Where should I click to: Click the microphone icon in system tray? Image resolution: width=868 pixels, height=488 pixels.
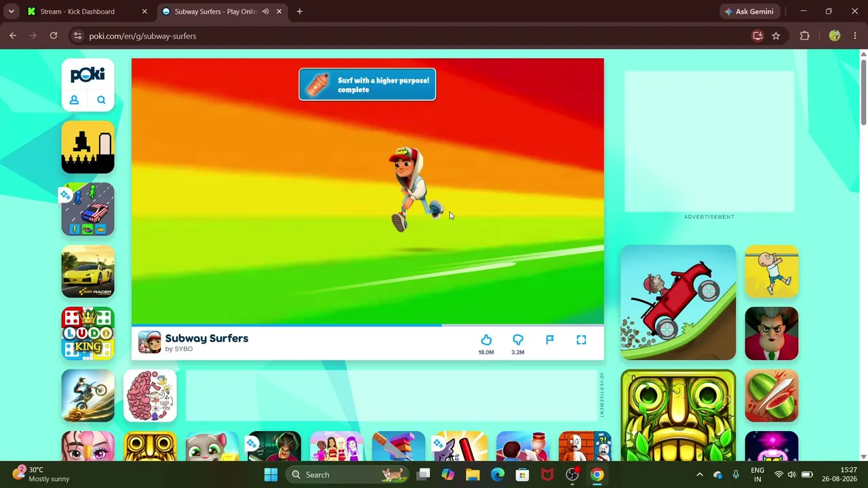coord(736,474)
